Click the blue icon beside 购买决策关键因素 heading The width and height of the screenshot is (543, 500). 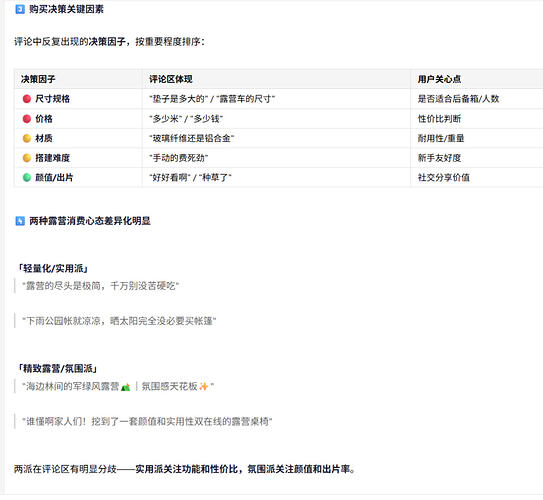click(20, 9)
